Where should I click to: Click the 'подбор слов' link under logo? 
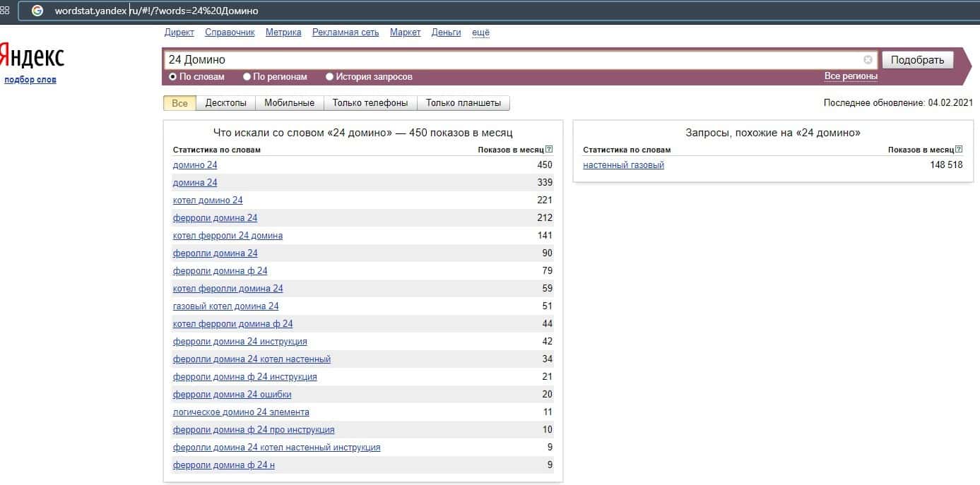(x=30, y=80)
